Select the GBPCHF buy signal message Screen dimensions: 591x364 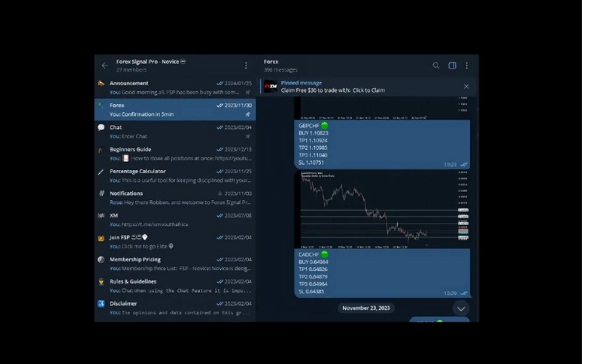point(382,144)
